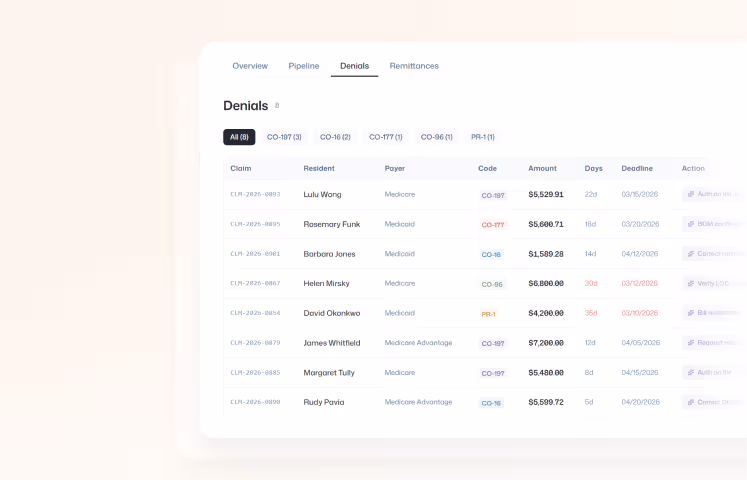Click the PR-1 code badge for David Okonkwo
This screenshot has height=480, width=747.
tap(488, 314)
